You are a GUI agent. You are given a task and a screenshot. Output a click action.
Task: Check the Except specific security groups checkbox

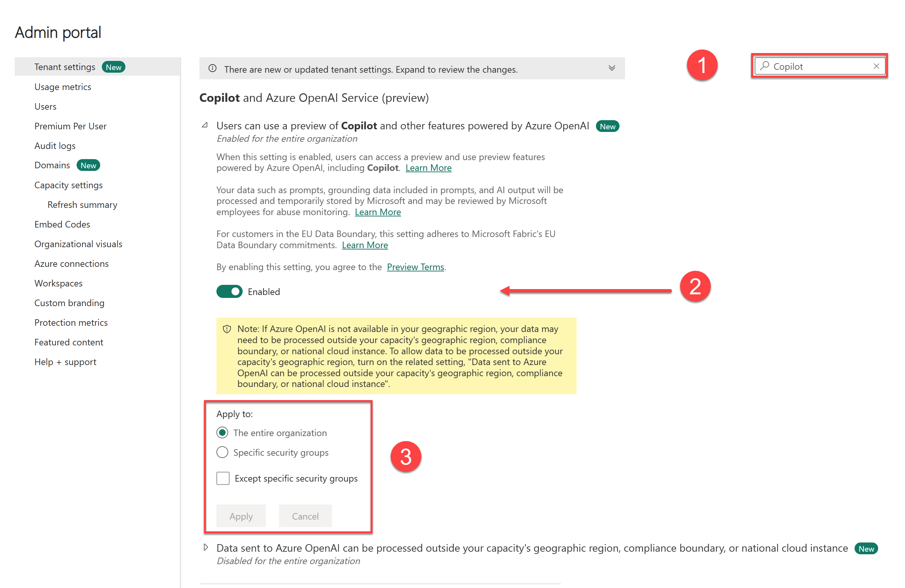(222, 478)
